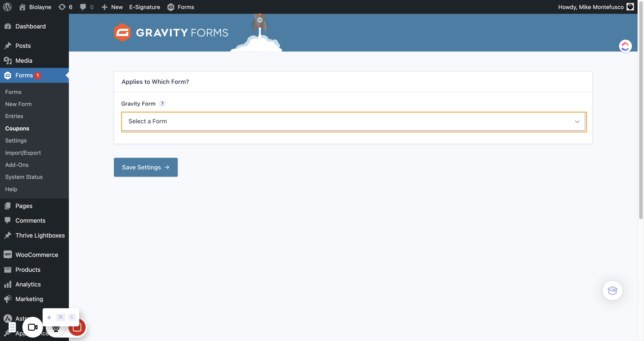This screenshot has width=644, height=341.
Task: Open Comments in the sidebar
Action: coord(31,220)
